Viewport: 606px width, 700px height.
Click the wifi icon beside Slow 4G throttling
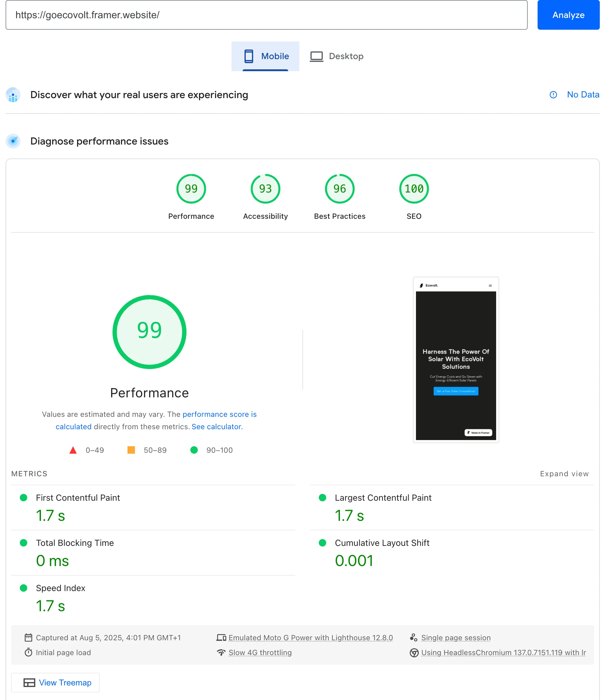coord(222,652)
